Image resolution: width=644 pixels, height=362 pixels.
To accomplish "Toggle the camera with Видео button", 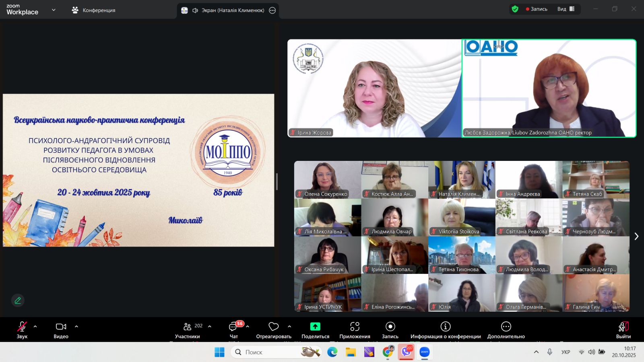I will click(61, 327).
